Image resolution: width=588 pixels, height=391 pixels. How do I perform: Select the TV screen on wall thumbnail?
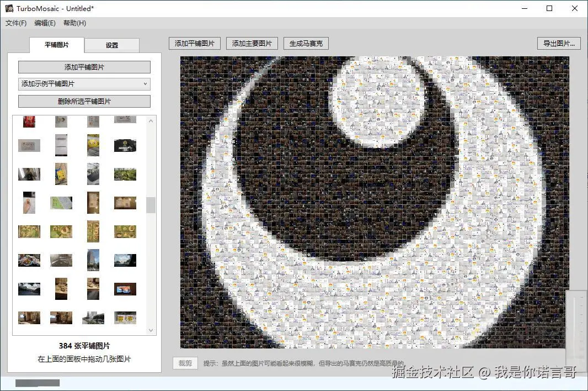125,289
